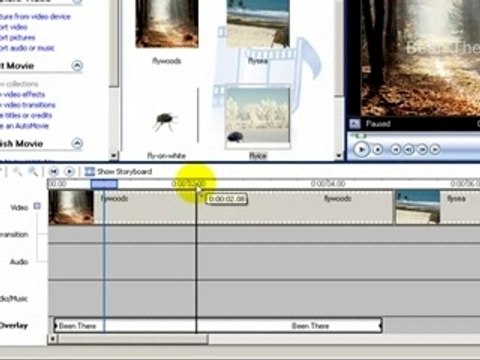
Task: Click the preview monitor video image
Action: (x=420, y=58)
